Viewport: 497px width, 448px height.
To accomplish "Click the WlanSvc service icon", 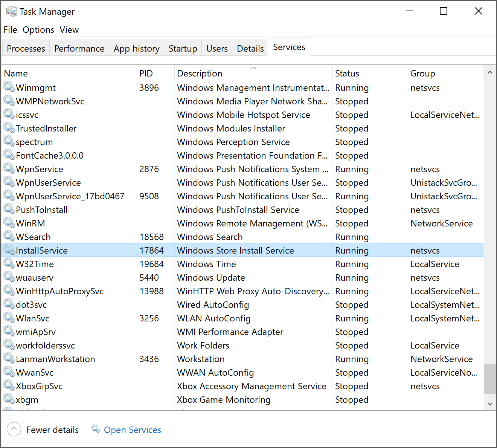I will click(9, 318).
